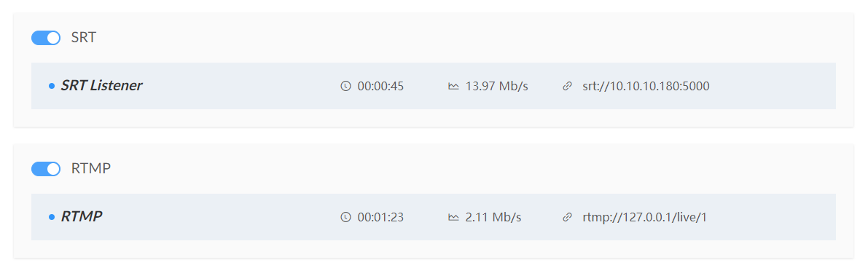This screenshot has height=276, width=868.
Task: Click the clock icon in SRT Listener row
Action: [x=345, y=86]
